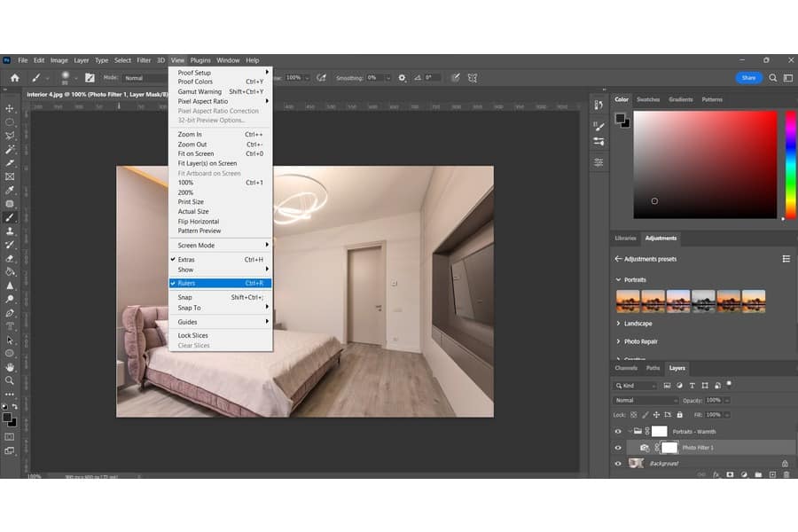The image size is (798, 532).
Task: Select the Magic Wand tool
Action: point(10,150)
